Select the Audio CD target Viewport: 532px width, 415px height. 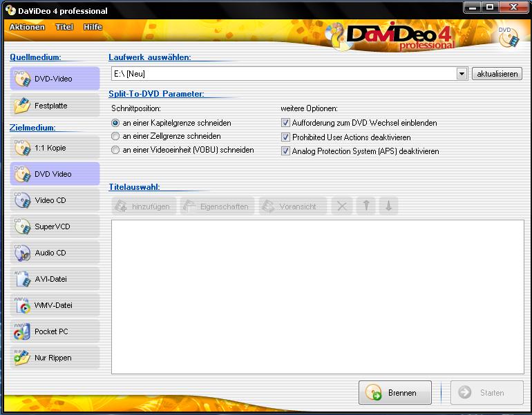pyautogui.click(x=55, y=253)
